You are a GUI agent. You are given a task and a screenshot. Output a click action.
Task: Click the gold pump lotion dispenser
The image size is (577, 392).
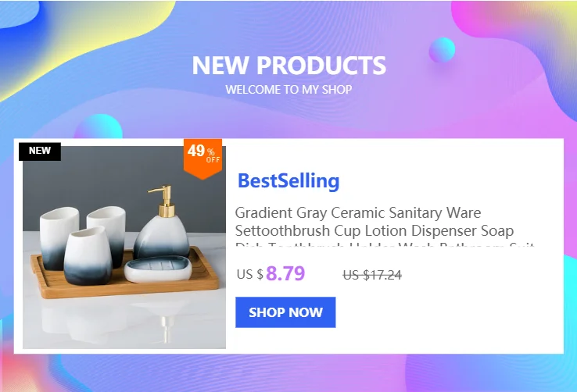160,223
